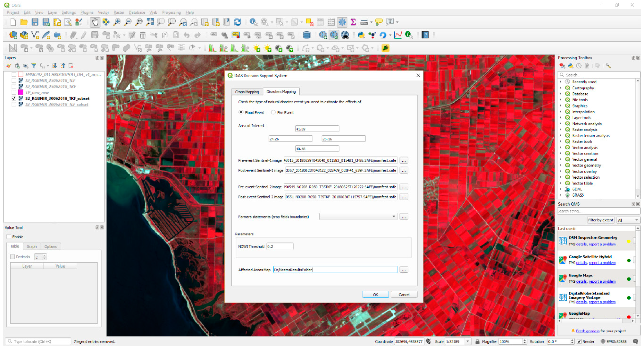Open layer styling panel icon in Layers
644x349 pixels.
tap(9, 66)
